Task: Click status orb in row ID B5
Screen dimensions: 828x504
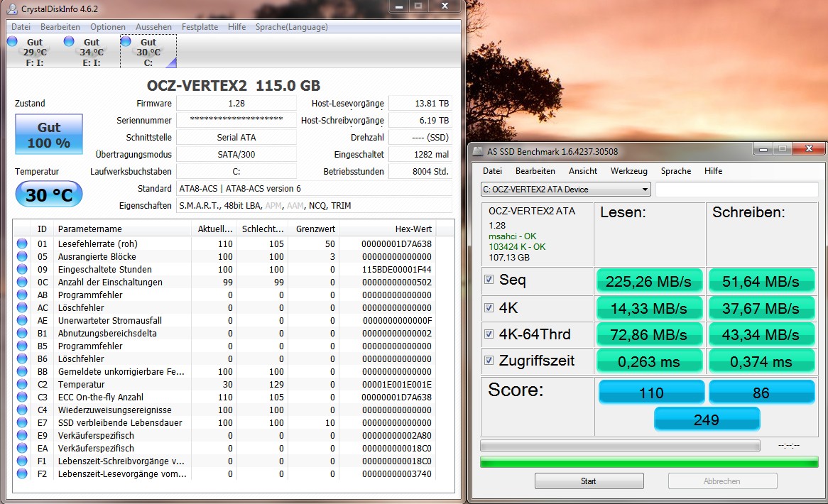Action: 22,346
